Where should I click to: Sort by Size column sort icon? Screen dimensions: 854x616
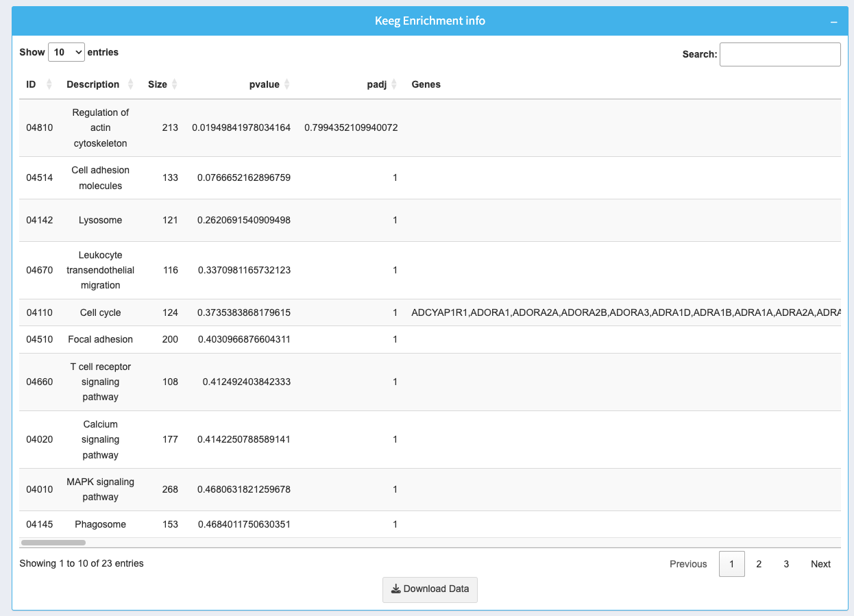coord(174,84)
